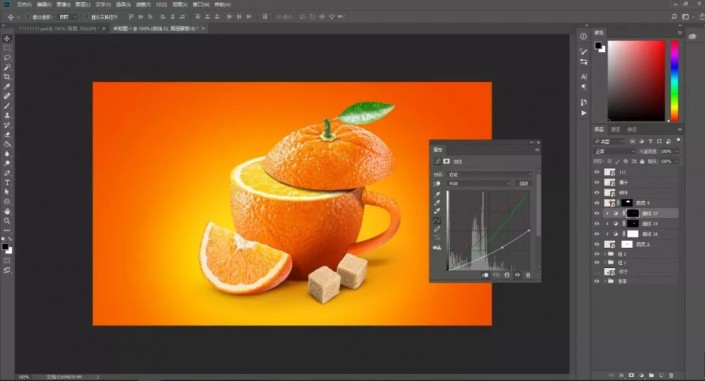
Task: Open the search icon at top right
Action: tap(674, 17)
